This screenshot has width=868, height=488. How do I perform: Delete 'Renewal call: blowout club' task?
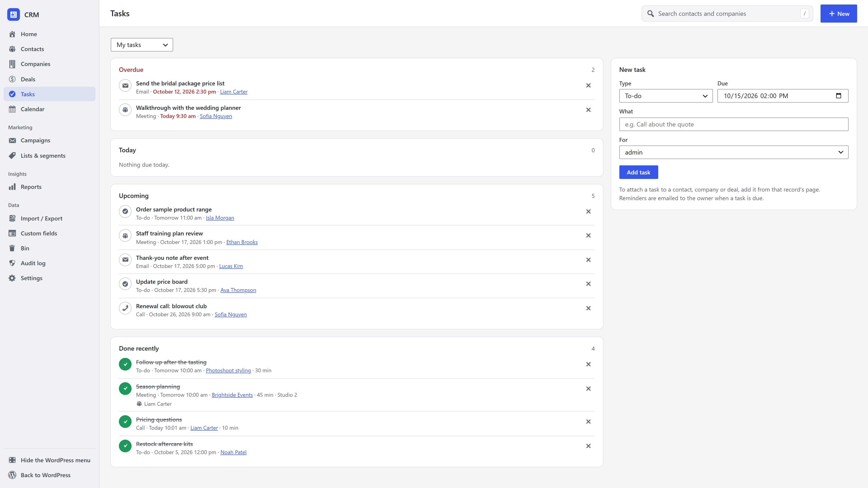pyautogui.click(x=588, y=308)
